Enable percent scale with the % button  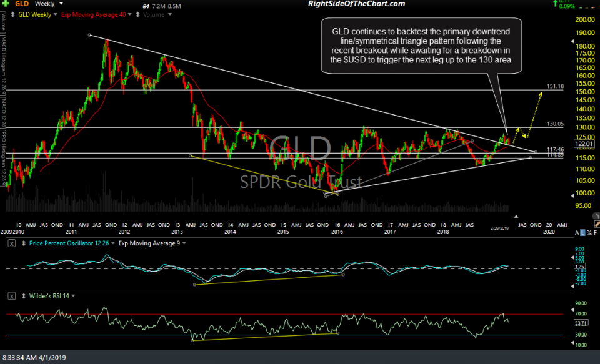[589, 232]
